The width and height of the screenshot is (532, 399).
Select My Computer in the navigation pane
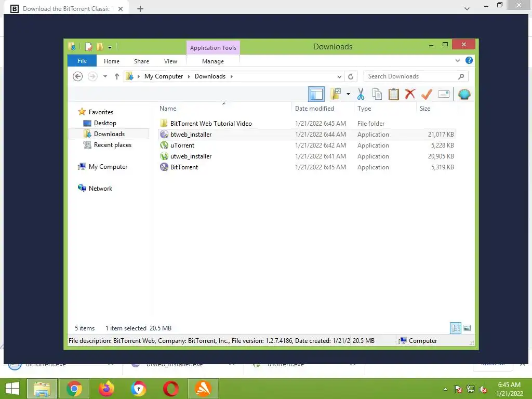(108, 167)
